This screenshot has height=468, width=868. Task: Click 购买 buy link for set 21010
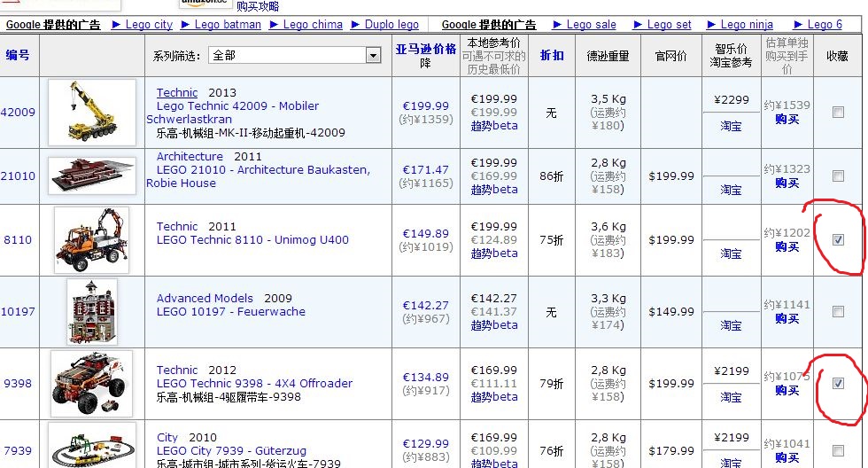coord(787,183)
